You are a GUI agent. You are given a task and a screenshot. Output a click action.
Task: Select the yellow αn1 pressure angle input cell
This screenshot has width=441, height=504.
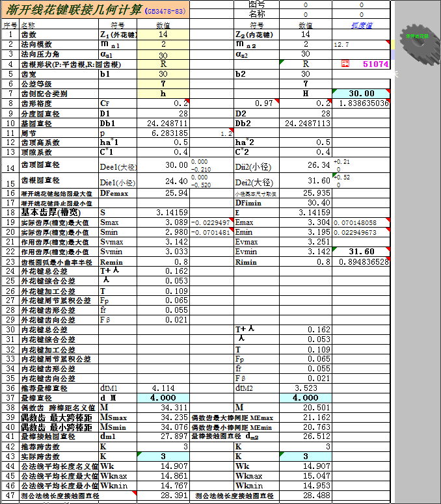[x=163, y=55]
